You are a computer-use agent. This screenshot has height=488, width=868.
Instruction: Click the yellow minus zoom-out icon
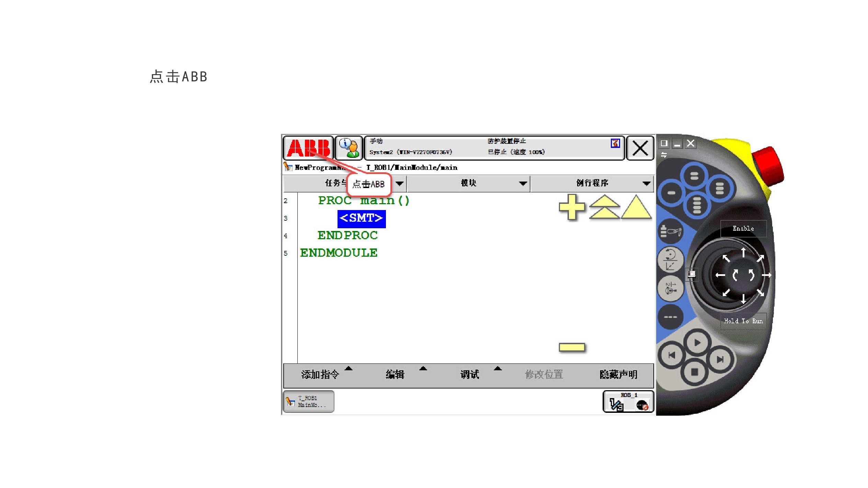(572, 347)
